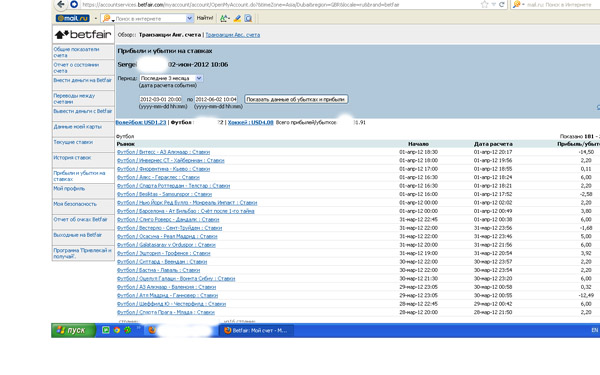Open Футбол / Атл Мадрид - Ганновер link
This screenshot has width=600, height=375.
click(167, 295)
